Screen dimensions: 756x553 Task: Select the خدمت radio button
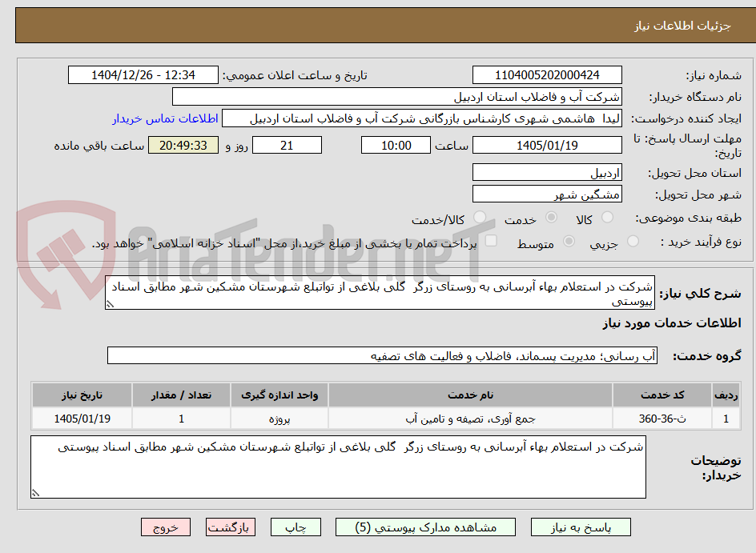[x=551, y=218]
